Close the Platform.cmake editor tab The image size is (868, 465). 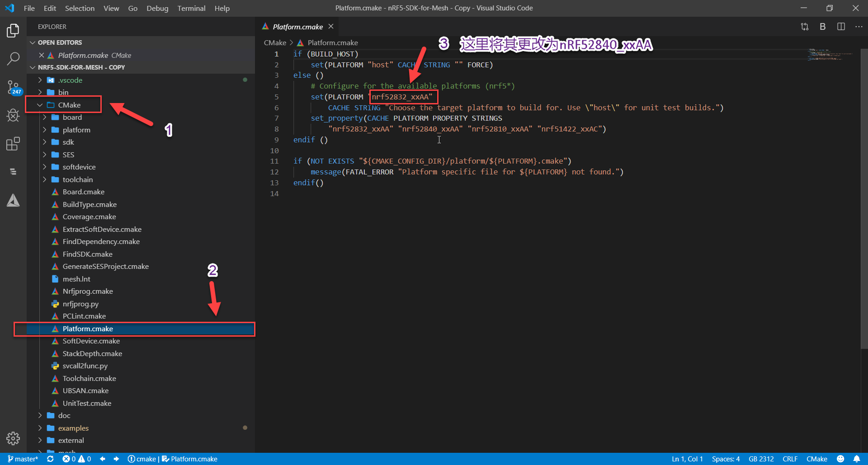(331, 27)
